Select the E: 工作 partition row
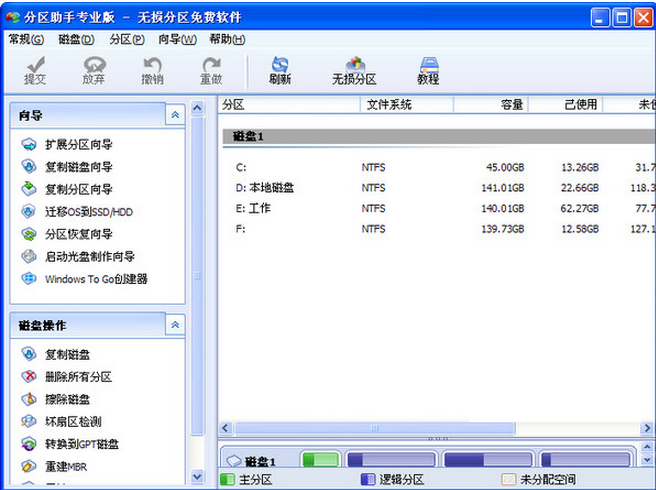Image resolution: width=656 pixels, height=490 pixels. coord(437,208)
